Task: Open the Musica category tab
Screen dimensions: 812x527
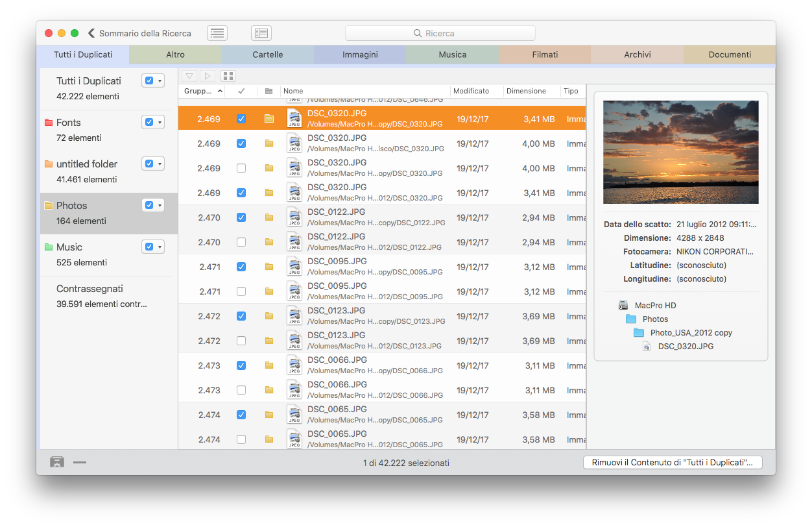Action: point(452,55)
